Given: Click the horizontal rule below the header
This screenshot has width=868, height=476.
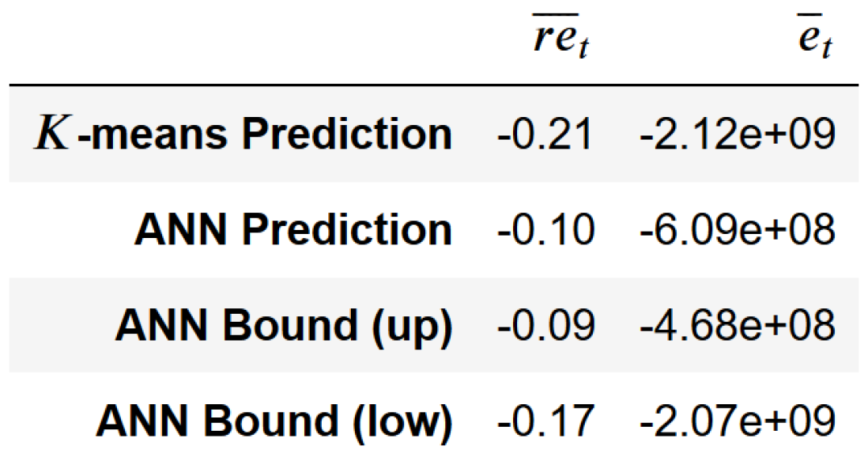Looking at the screenshot, I should [434, 85].
